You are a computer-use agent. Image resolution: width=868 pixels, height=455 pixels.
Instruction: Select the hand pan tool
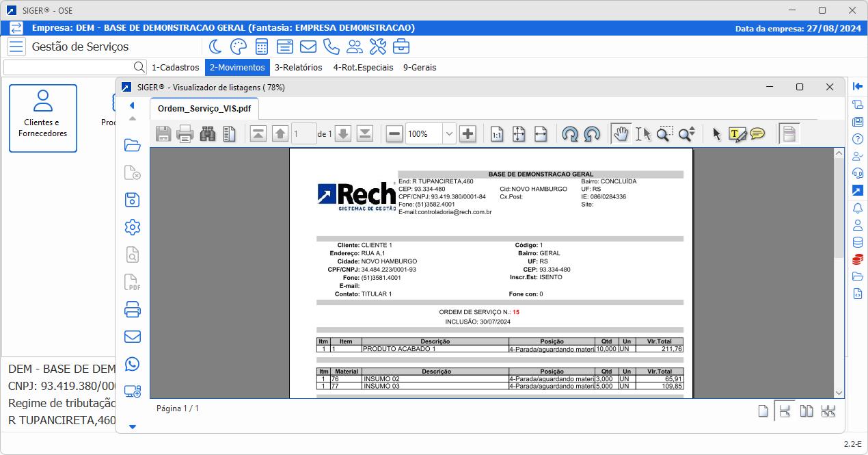coord(621,134)
